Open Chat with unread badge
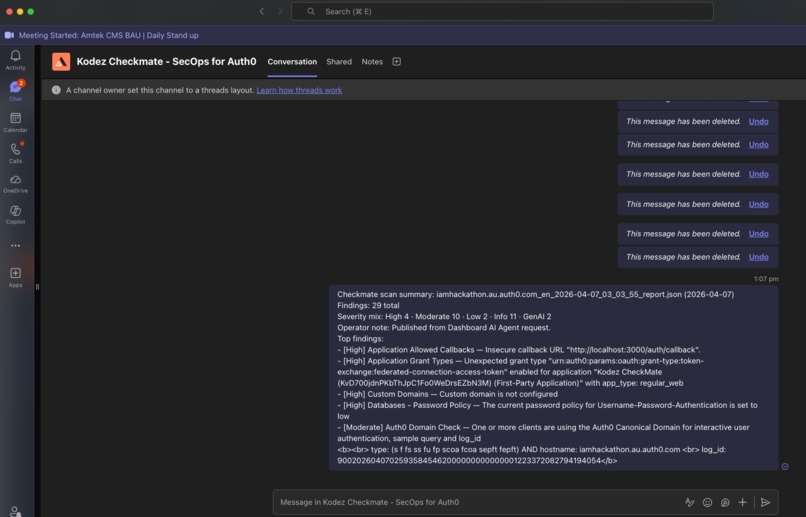This screenshot has height=517, width=806. [15, 90]
